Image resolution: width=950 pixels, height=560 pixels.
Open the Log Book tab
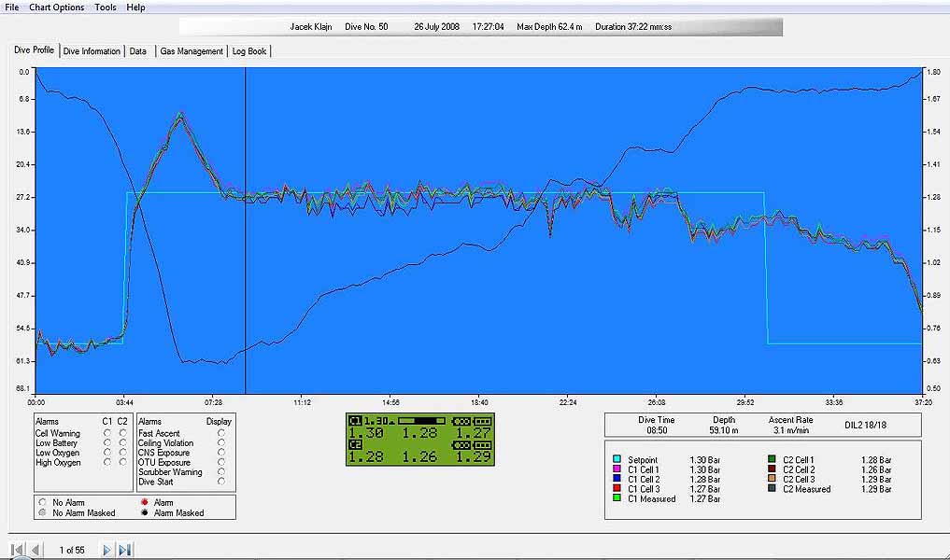[x=249, y=51]
